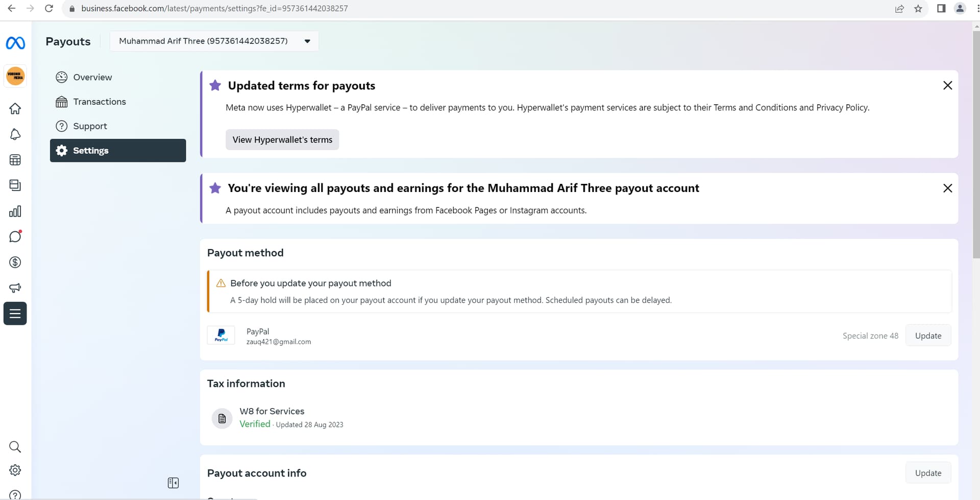Open Insights bar chart icon

tap(15, 211)
